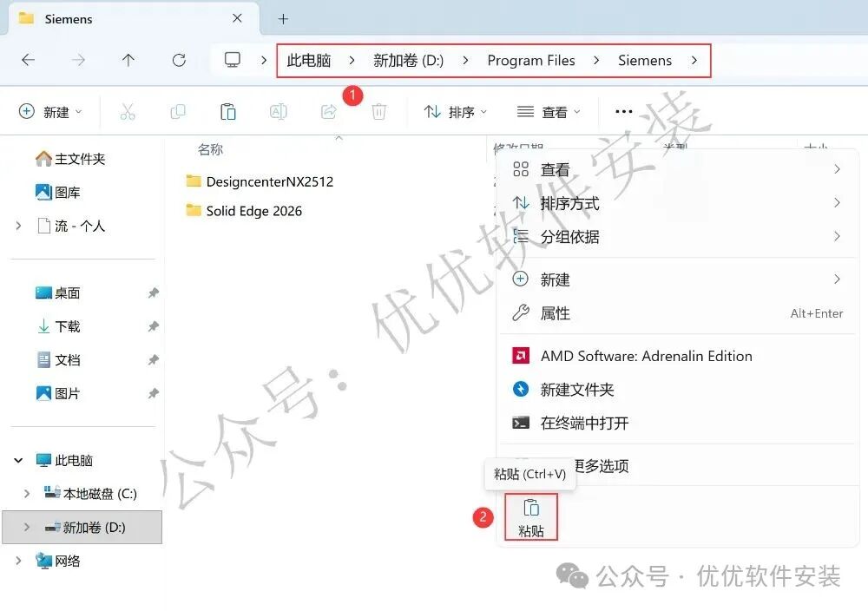Select 网络 in the sidebar
Image resolution: width=868 pixels, height=611 pixels.
58,561
